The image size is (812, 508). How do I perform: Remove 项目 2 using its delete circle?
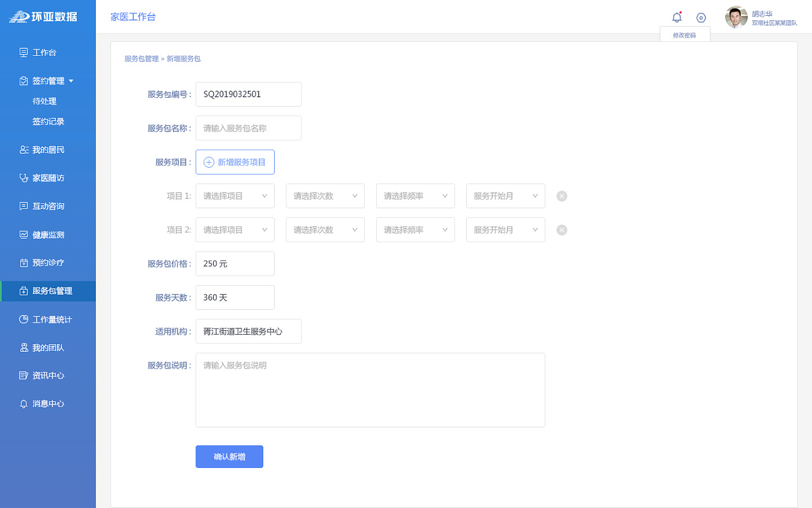tap(561, 229)
